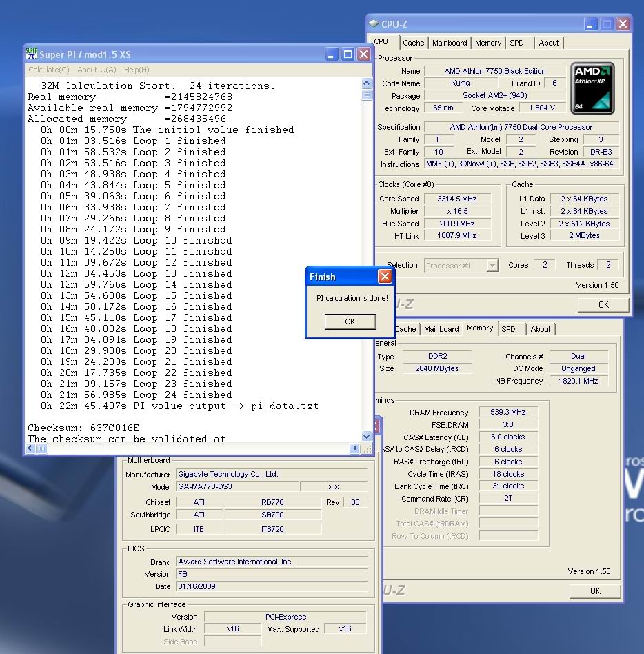The height and width of the screenshot is (654, 644).
Task: Click the Super PI title bar app icon
Action: coord(31,54)
